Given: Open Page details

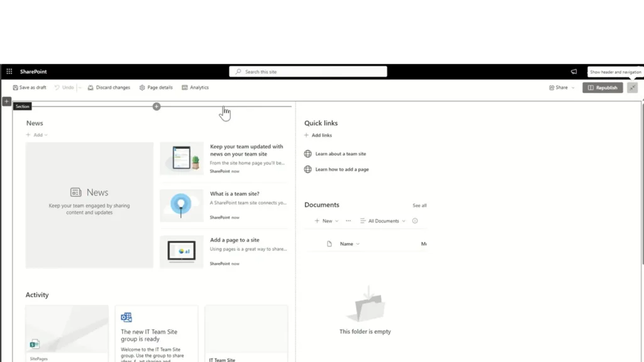Looking at the screenshot, I should pyautogui.click(x=155, y=87).
